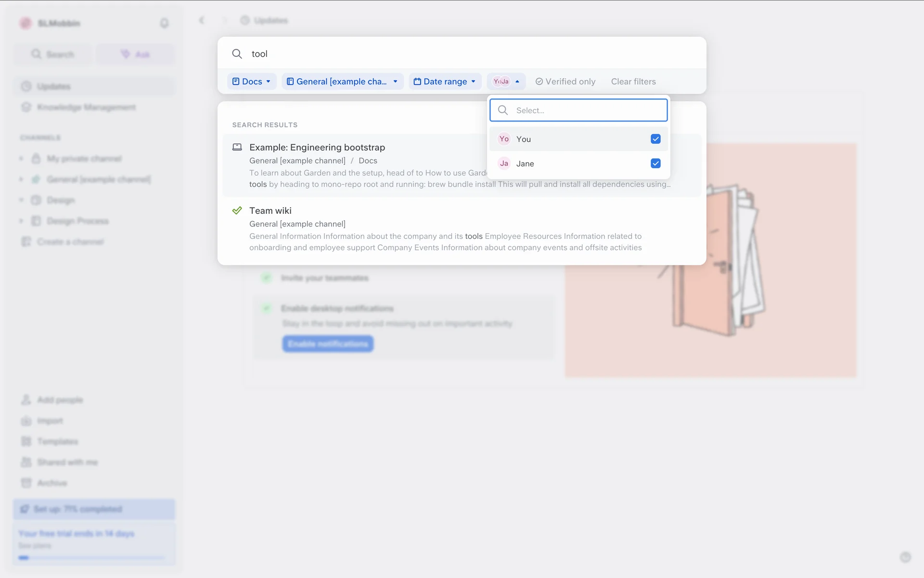Open the Docs type filter dropdown
This screenshot has height=578, width=924.
coord(252,82)
